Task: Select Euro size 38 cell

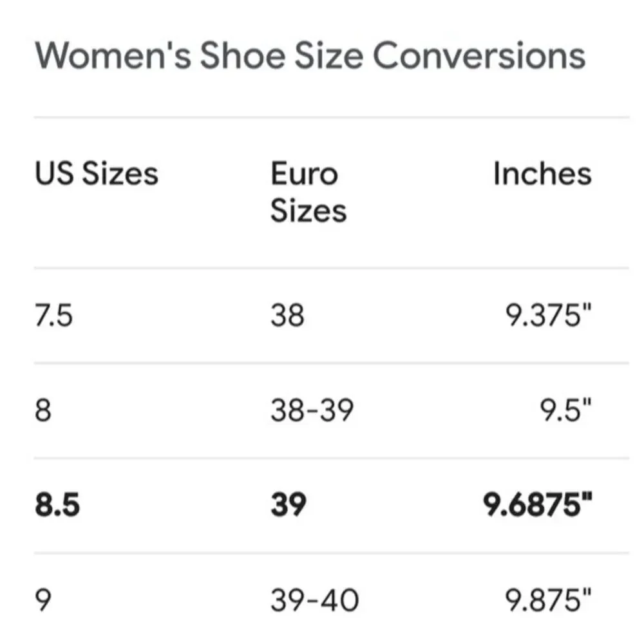Action: click(287, 316)
